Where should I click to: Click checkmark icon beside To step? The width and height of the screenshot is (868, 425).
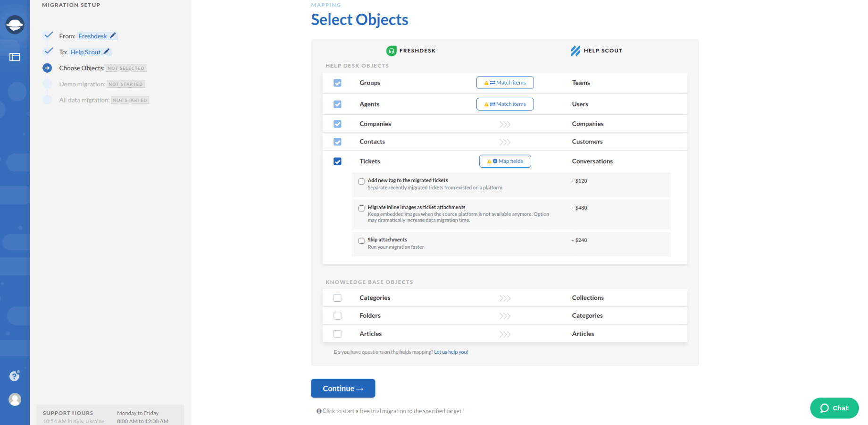pos(48,51)
